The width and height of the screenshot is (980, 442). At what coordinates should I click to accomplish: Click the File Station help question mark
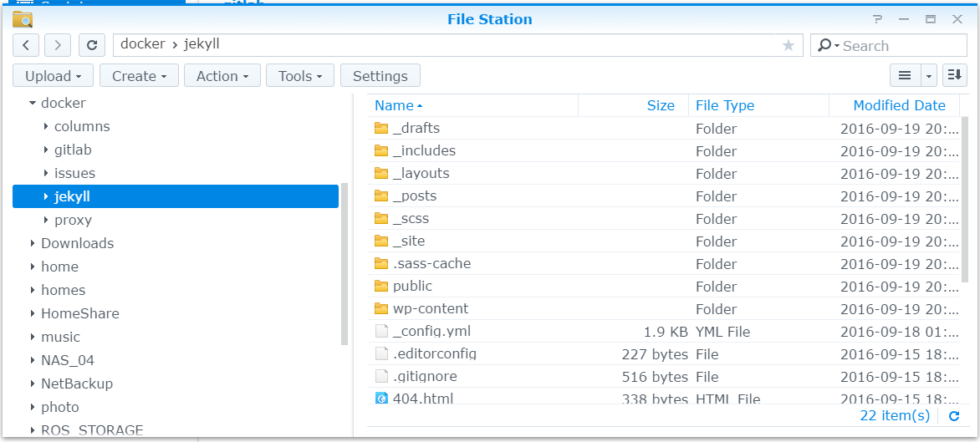[x=877, y=19]
